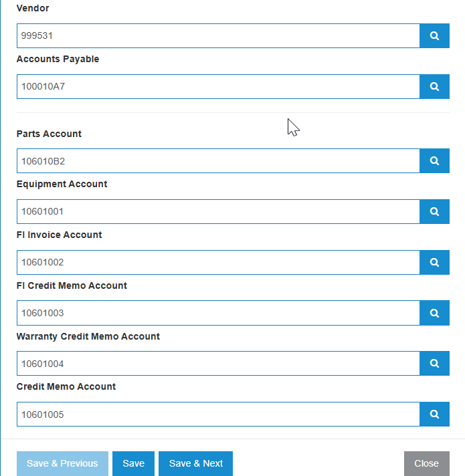Open Credit Memo Account lookup icon
This screenshot has width=465, height=476.
[x=434, y=414]
